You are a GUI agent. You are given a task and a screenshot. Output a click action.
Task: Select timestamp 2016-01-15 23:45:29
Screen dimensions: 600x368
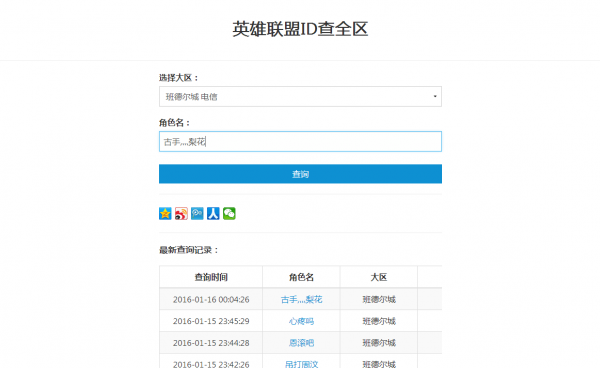point(211,321)
